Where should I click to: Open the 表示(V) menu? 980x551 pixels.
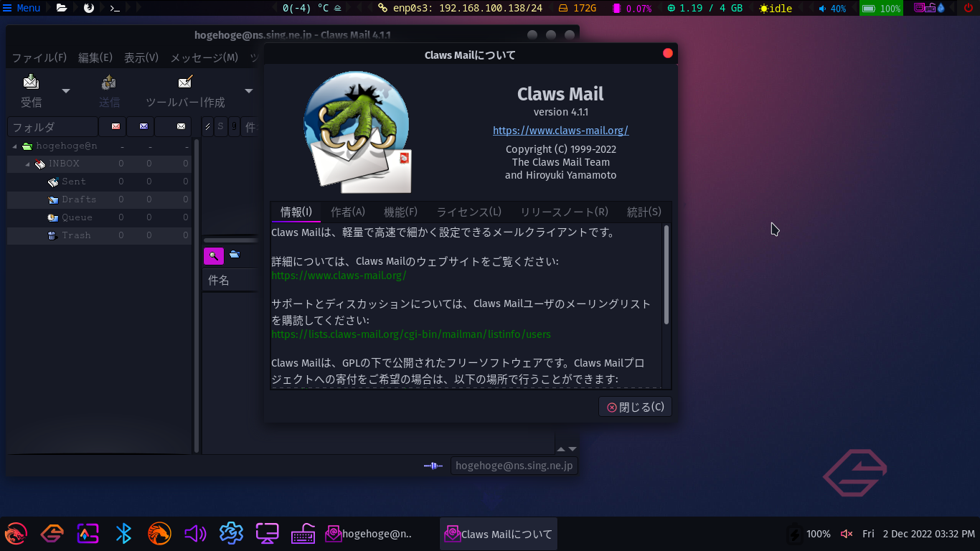click(x=141, y=57)
